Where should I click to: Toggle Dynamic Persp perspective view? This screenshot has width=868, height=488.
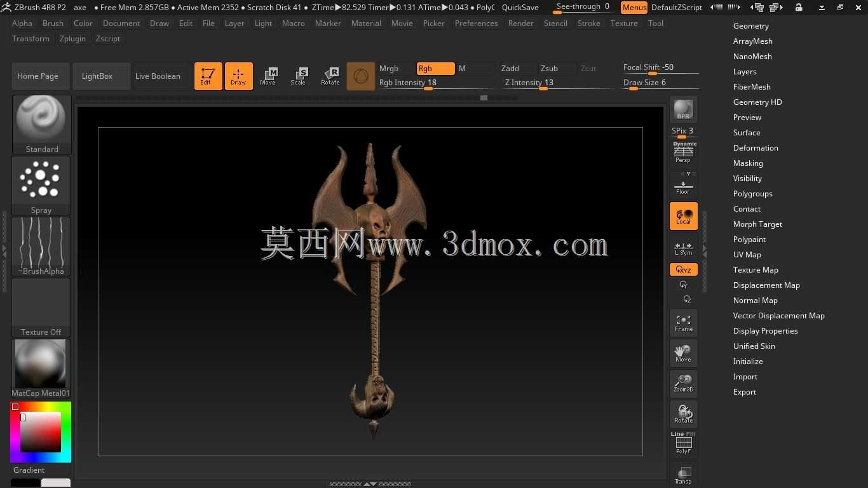tap(684, 152)
